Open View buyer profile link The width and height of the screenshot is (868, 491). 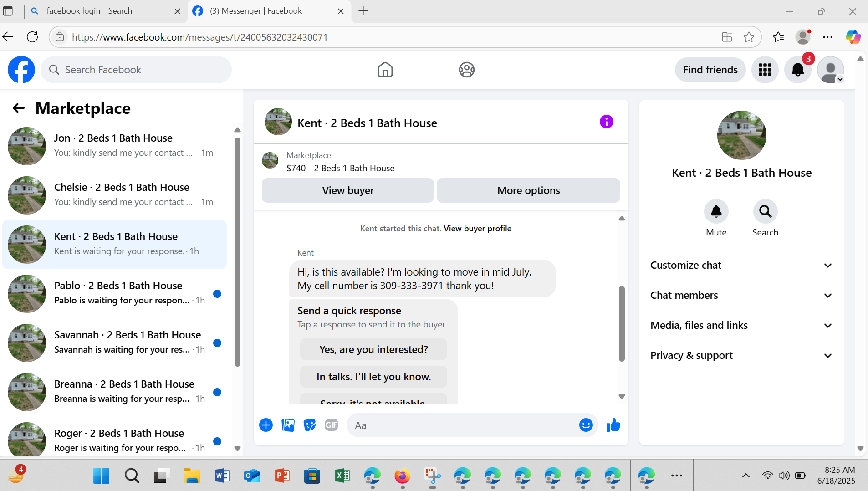point(477,229)
